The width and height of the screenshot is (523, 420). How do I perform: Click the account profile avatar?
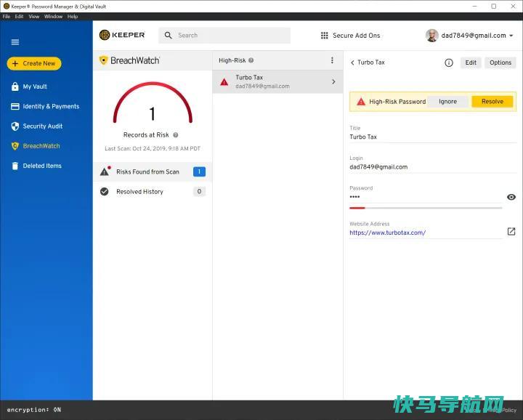click(x=432, y=36)
